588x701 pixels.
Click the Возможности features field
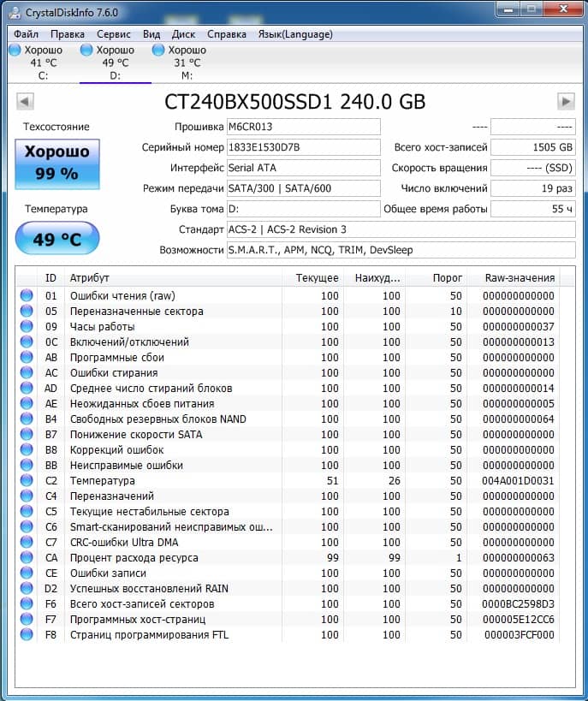[401, 250]
